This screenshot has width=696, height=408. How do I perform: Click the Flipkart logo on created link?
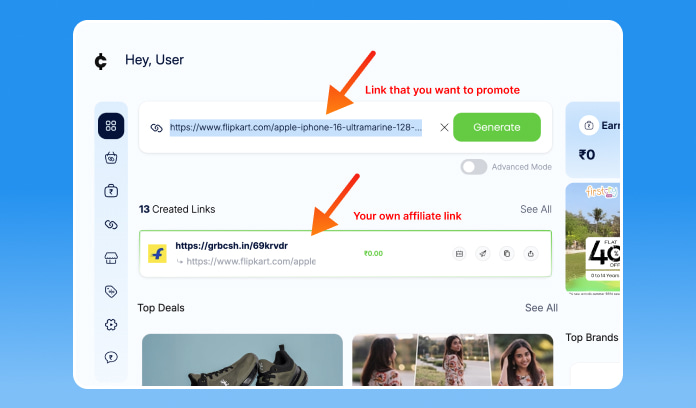[157, 254]
